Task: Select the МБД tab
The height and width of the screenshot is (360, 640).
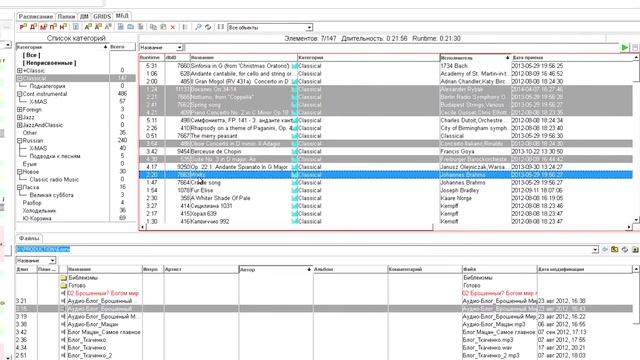Action: click(x=122, y=16)
